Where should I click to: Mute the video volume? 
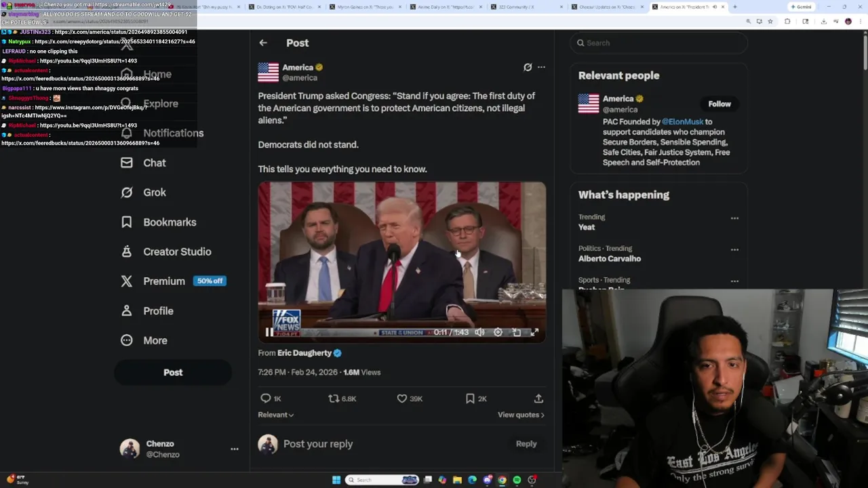point(479,332)
